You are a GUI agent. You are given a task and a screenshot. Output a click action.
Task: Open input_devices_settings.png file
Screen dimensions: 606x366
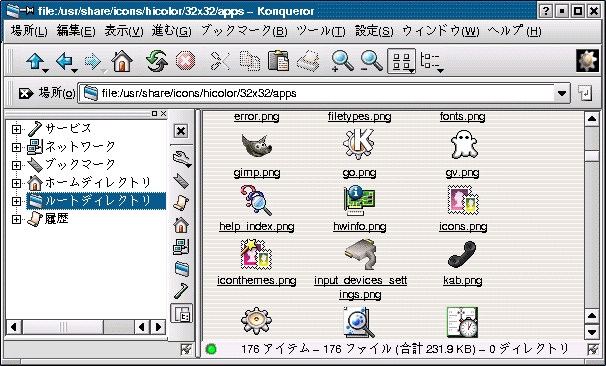tap(360, 269)
